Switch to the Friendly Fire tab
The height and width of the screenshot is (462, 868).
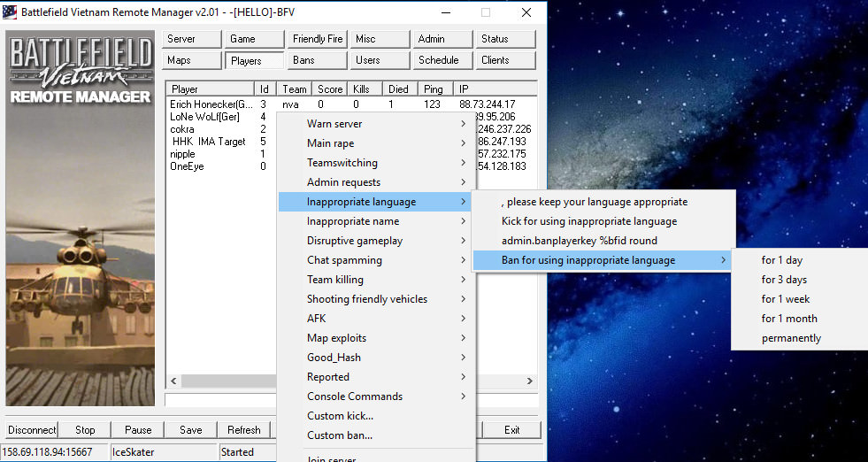point(318,39)
